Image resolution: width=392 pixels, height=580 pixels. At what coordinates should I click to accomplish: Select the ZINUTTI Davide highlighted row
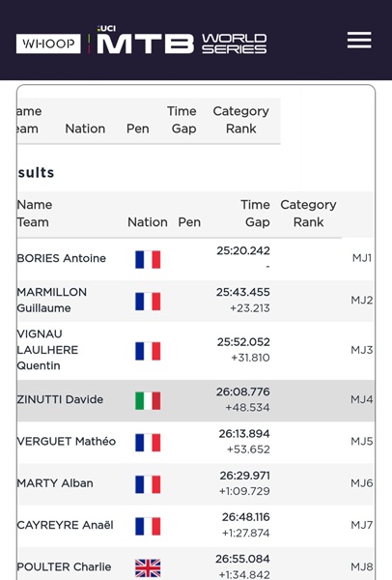pos(196,400)
